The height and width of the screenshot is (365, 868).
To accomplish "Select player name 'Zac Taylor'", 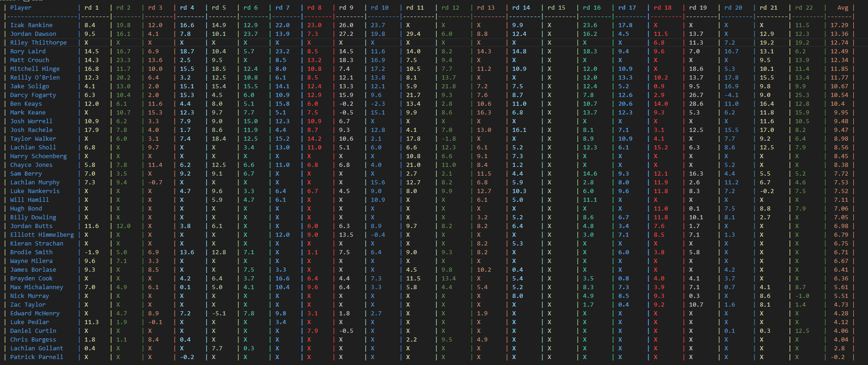I will [28, 305].
